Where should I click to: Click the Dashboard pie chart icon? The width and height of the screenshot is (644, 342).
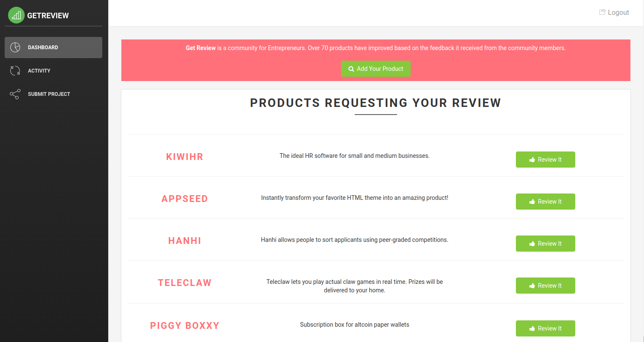click(15, 47)
